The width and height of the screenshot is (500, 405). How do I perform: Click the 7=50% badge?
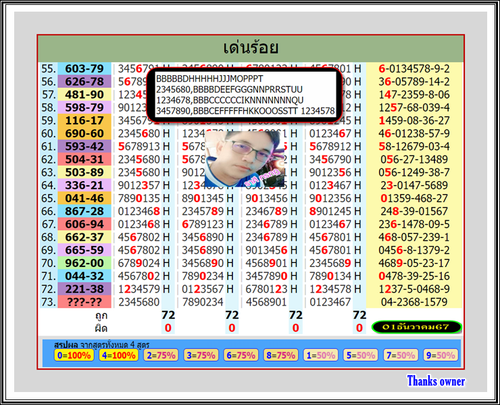[x=401, y=355]
